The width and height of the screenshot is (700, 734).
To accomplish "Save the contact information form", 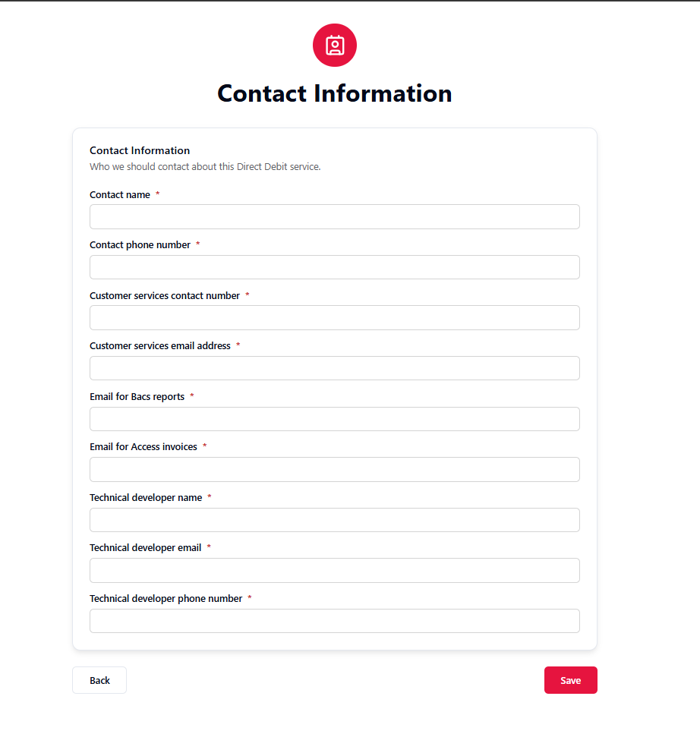I will [x=570, y=680].
